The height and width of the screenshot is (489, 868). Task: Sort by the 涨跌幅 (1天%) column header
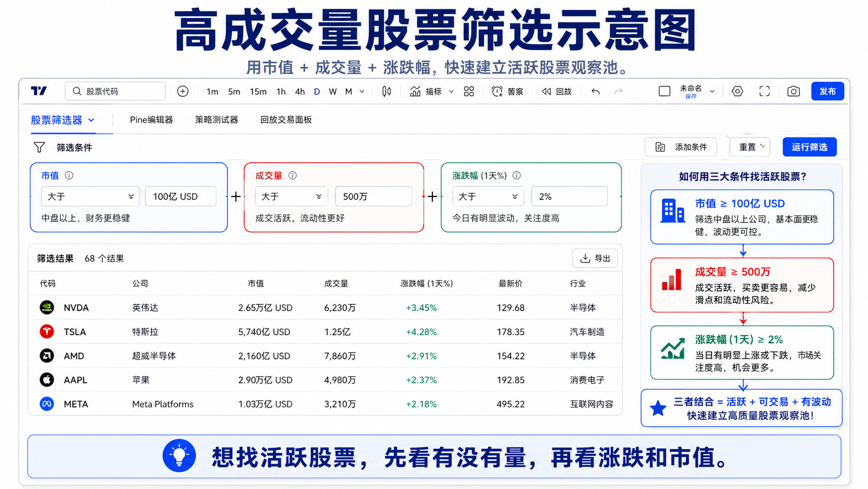(427, 284)
